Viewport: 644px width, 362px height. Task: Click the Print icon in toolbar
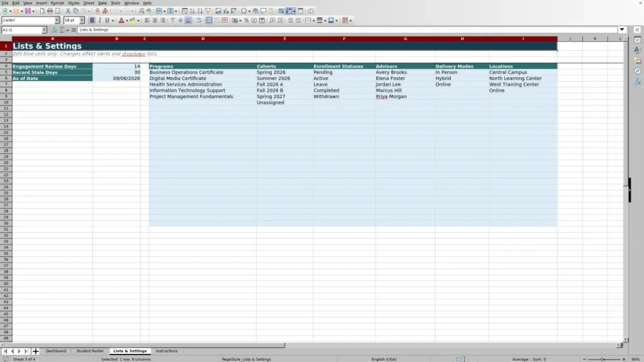[x=50, y=11]
